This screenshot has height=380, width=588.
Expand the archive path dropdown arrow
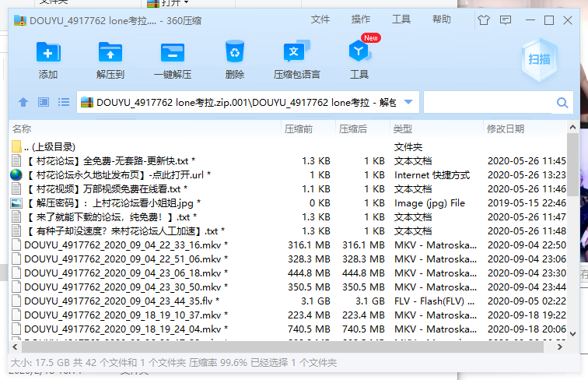click(409, 102)
